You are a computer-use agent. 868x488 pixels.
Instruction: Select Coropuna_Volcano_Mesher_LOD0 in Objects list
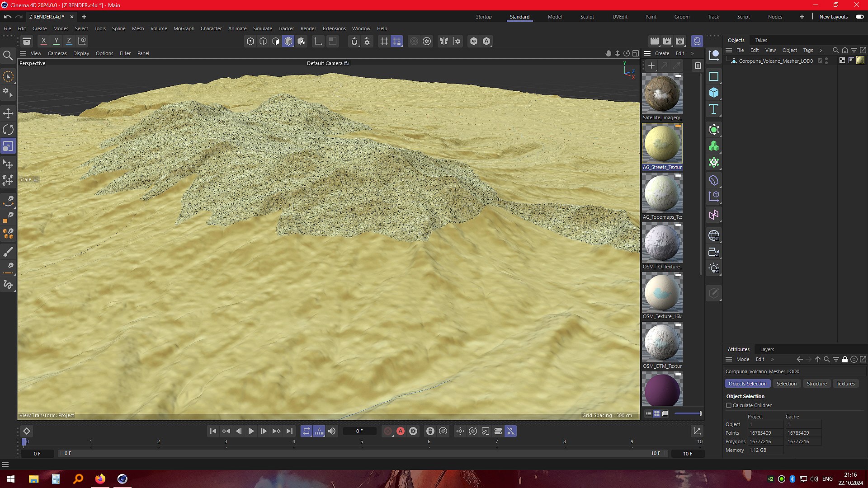pyautogui.click(x=775, y=61)
